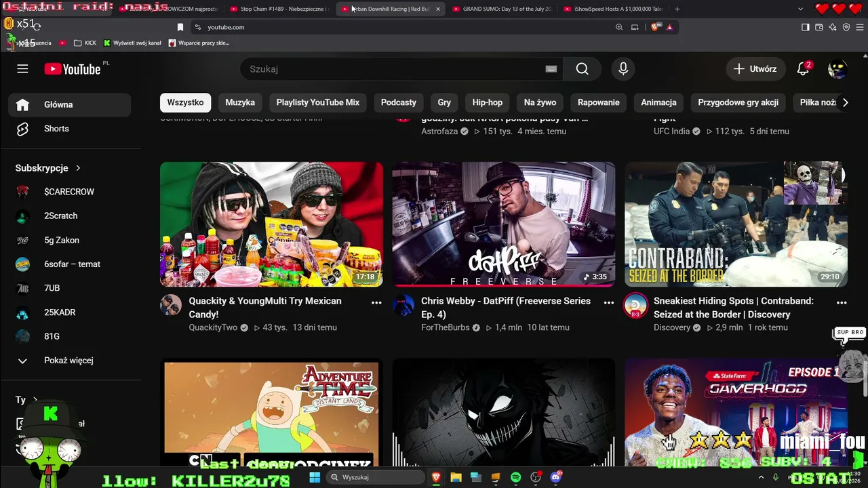Screen dimensions: 868x488
Task: Open the notifications bell
Action: click(803, 68)
